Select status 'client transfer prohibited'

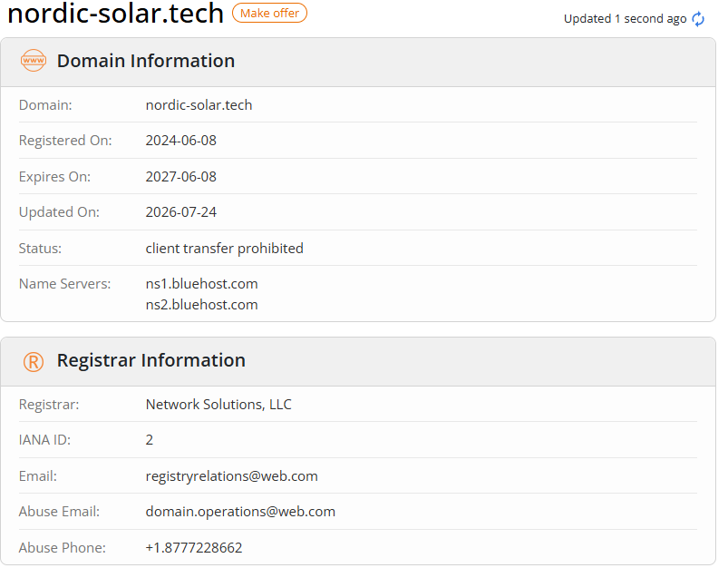pyautogui.click(x=224, y=249)
